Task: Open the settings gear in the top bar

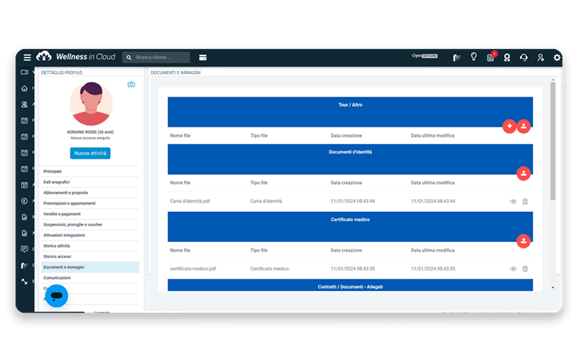Action: point(557,58)
